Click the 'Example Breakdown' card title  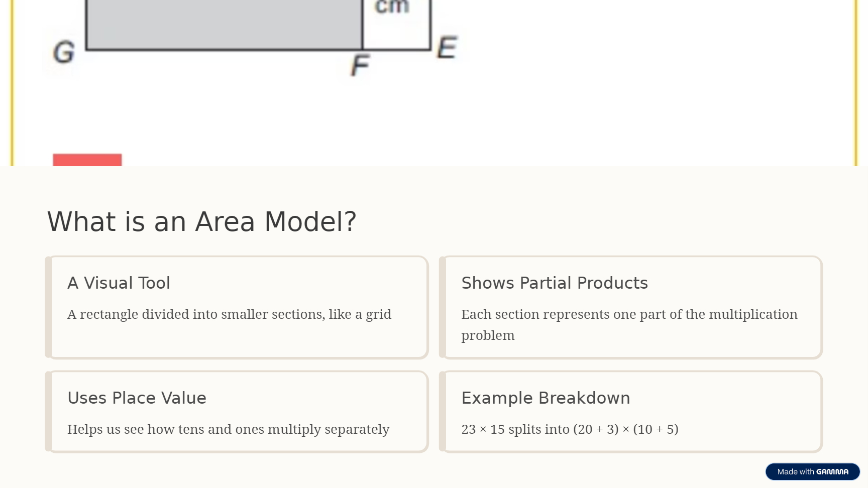coord(545,398)
